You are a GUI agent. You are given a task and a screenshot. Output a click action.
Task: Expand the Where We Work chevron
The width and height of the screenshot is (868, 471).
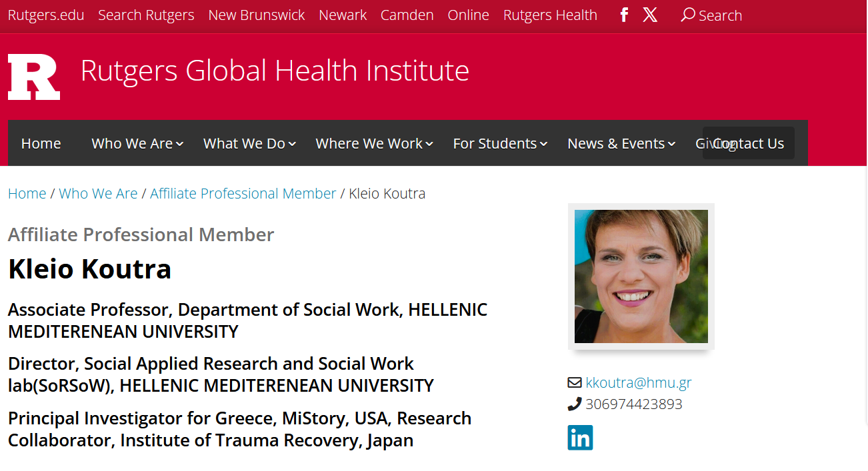[429, 144]
